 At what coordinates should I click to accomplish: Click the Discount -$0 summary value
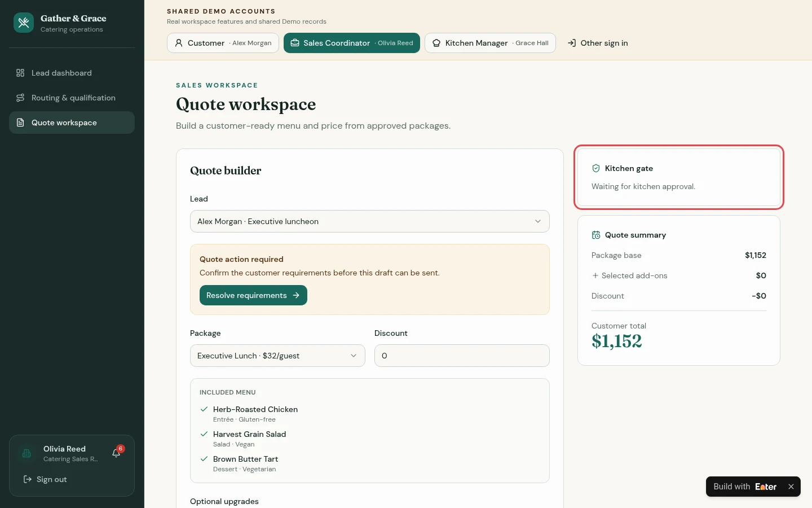pyautogui.click(x=759, y=296)
